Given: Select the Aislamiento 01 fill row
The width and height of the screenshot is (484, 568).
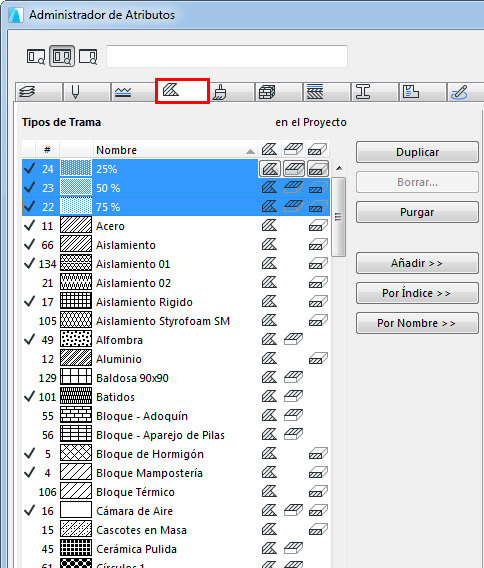Looking at the screenshot, I should pyautogui.click(x=176, y=264).
